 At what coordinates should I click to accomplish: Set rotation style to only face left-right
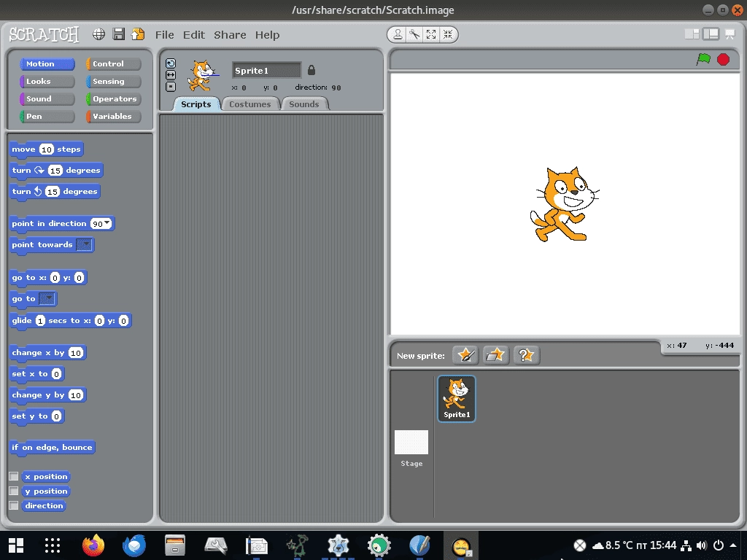[171, 75]
